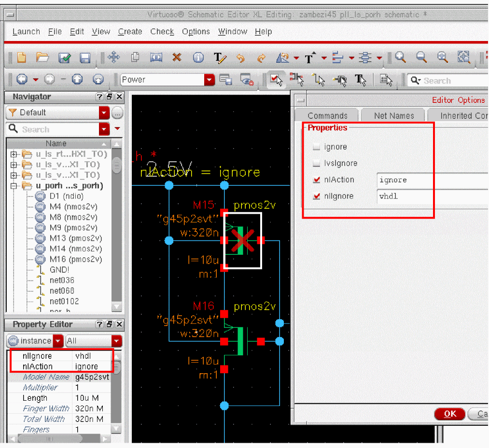Open the Create menu
Screen dimensions: 489x448
point(130,31)
